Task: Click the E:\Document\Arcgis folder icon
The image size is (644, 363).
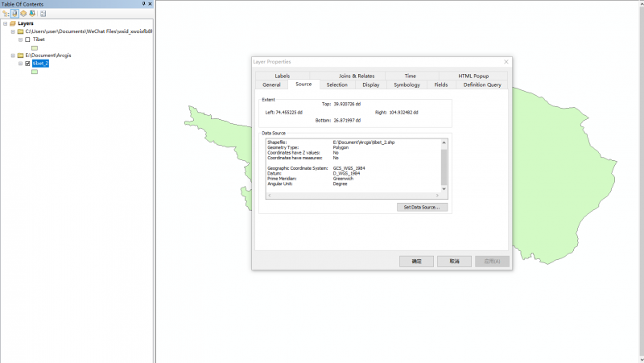Action: click(20, 56)
